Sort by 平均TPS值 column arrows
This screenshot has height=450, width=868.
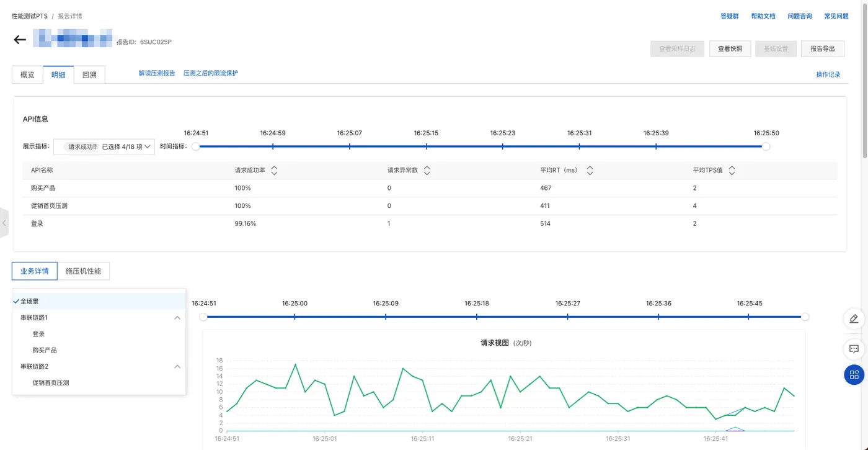(732, 170)
